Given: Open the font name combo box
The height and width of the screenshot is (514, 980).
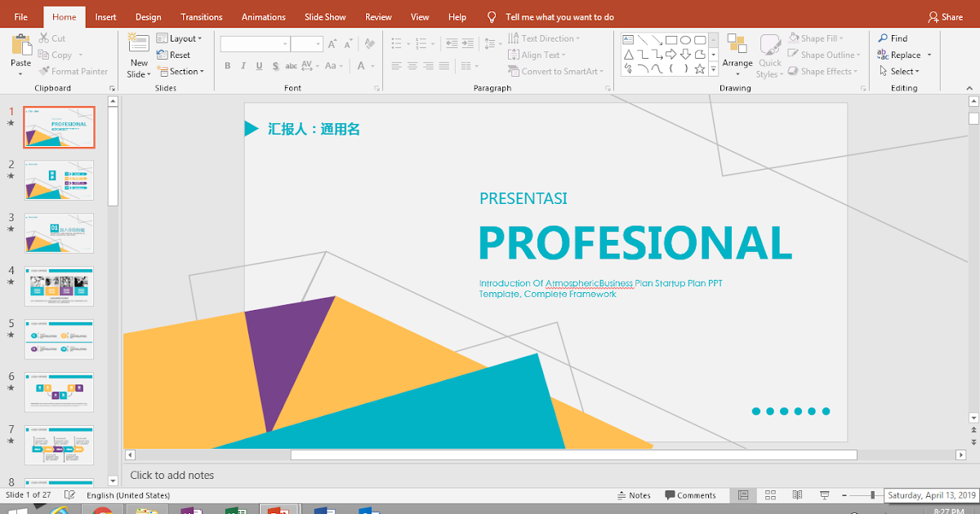Looking at the screenshot, I should point(255,44).
